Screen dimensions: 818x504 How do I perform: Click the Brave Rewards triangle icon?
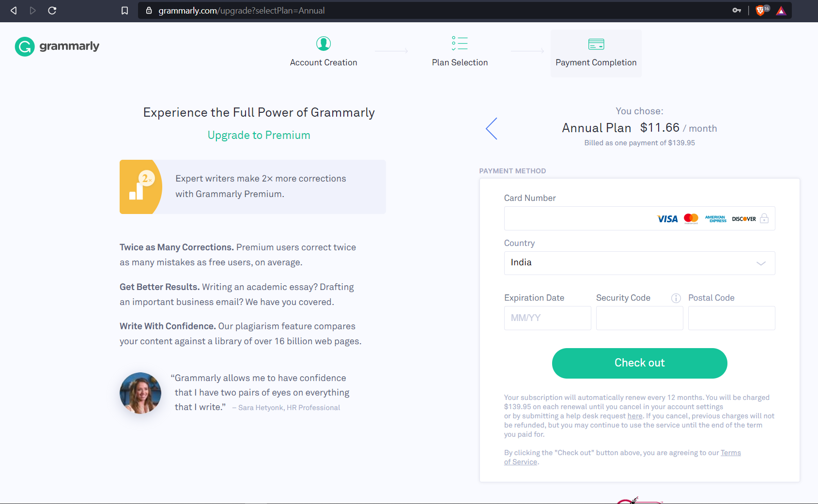[781, 11]
